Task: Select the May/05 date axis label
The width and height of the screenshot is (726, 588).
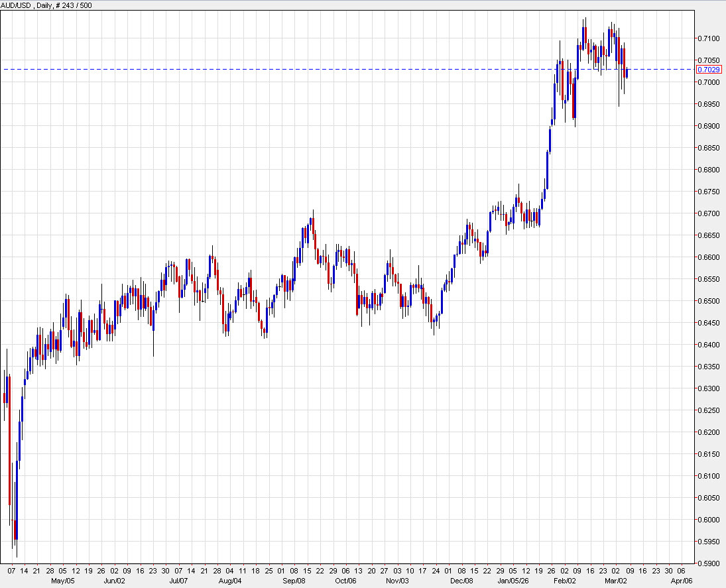Action: point(63,579)
